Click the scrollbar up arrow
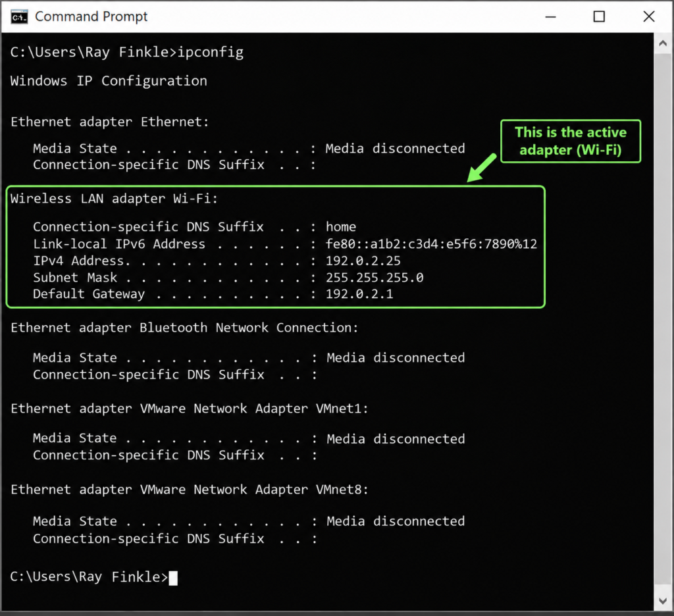The height and width of the screenshot is (616, 674). pos(663,43)
